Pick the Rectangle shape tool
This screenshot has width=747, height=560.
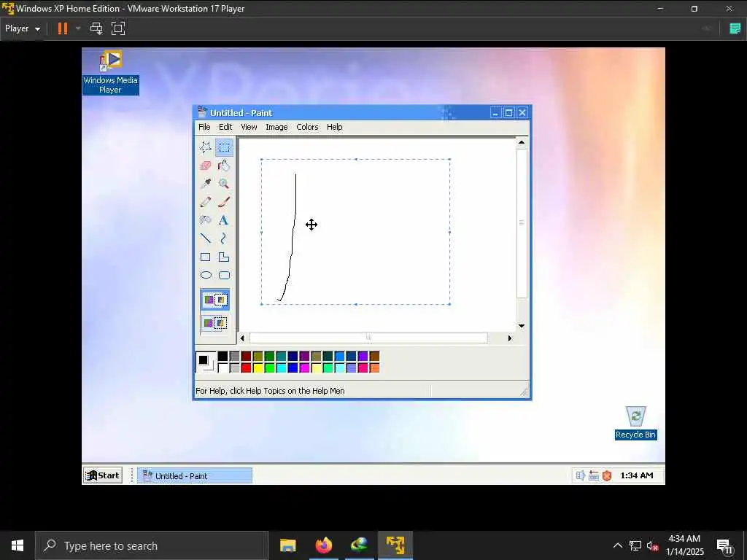pyautogui.click(x=205, y=257)
